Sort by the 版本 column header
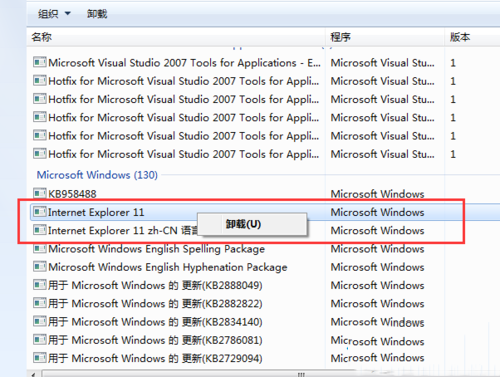The width and height of the screenshot is (500, 377). 472,37
